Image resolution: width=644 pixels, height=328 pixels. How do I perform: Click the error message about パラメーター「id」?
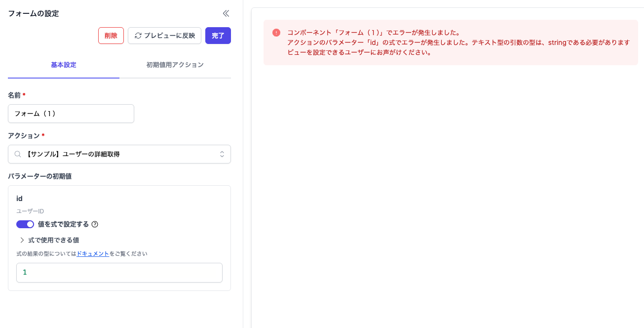click(x=458, y=42)
